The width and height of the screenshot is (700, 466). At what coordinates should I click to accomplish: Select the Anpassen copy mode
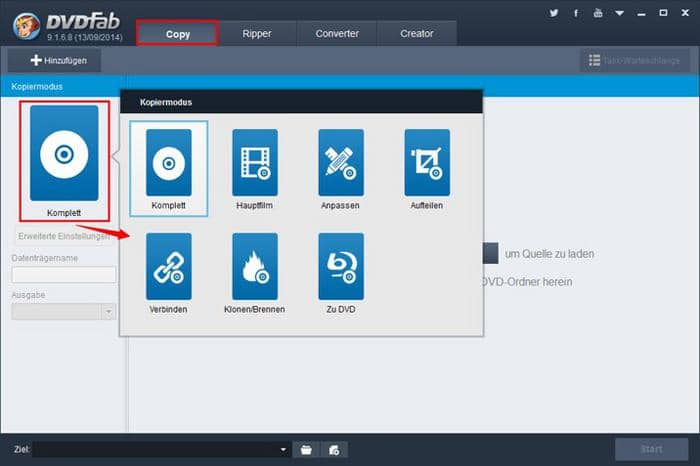[x=341, y=169]
